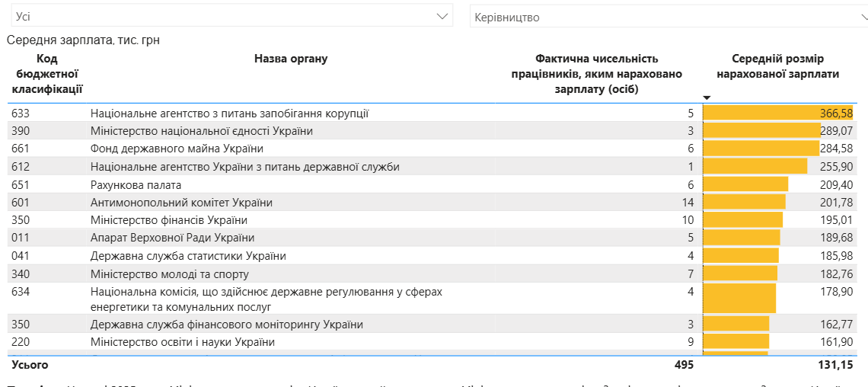Viewport: 868px width, 387px height.
Task: Click the "Назва органу" column header
Action: [291, 59]
